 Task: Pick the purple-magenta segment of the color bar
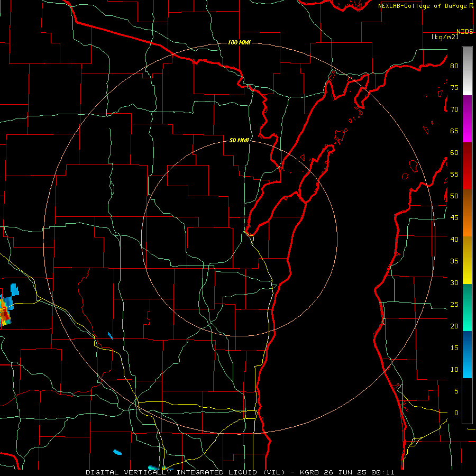pos(467,118)
